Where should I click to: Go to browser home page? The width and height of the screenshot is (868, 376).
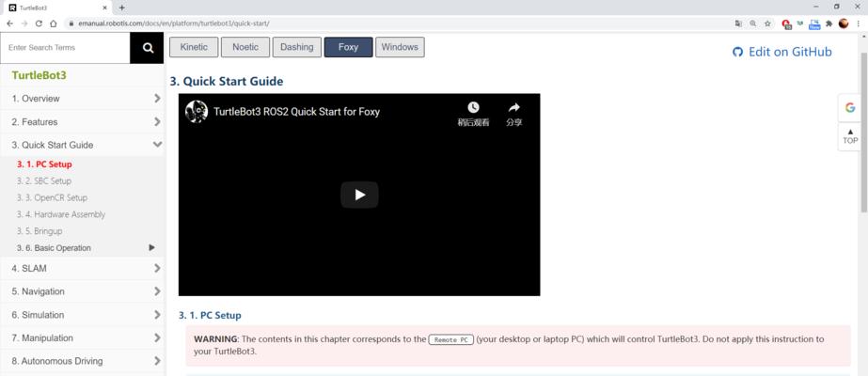[54, 23]
